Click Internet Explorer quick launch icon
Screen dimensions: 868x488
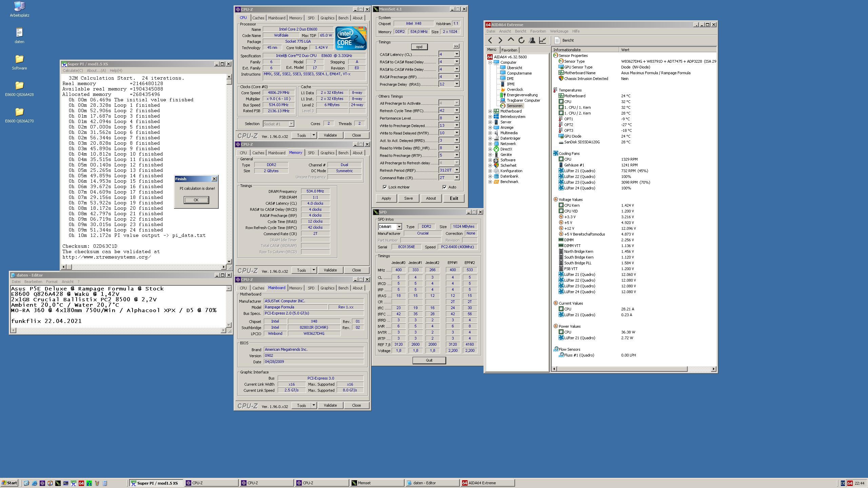(34, 483)
